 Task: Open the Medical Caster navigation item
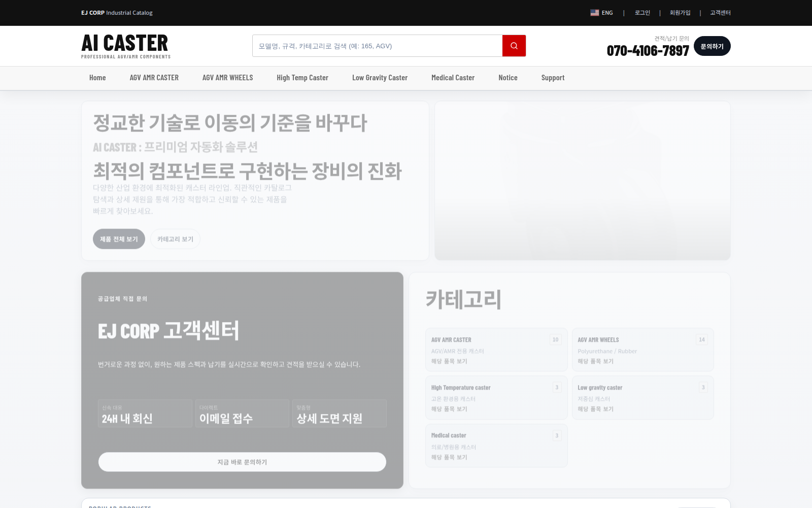pyautogui.click(x=453, y=78)
